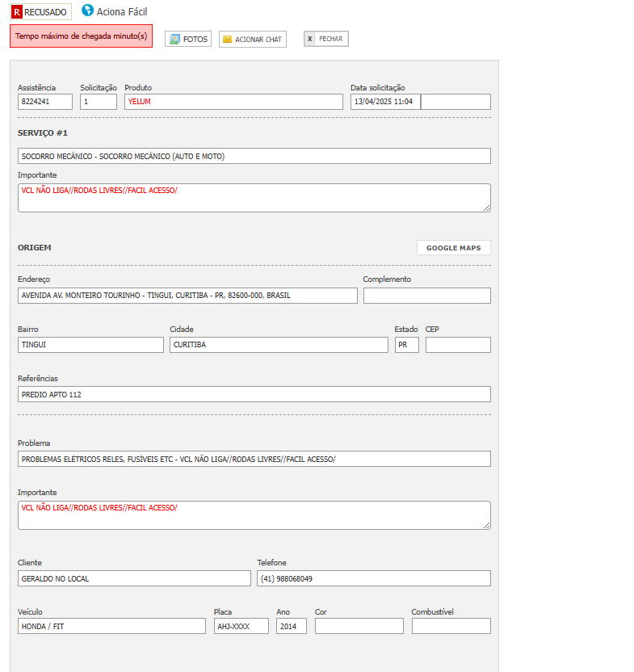The image size is (634, 672).
Task: Click the red maximum arrival time alert
Action: [x=81, y=36]
